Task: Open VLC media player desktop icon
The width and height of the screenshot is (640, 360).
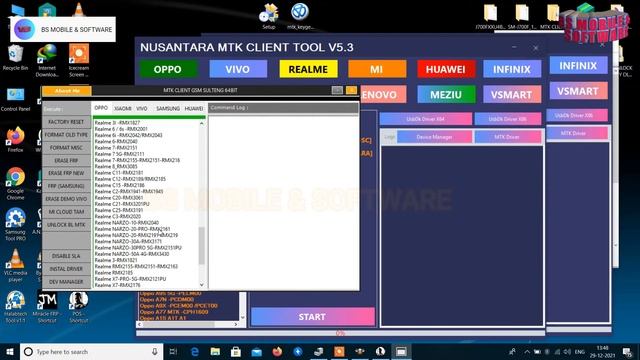Action: pyautogui.click(x=16, y=265)
